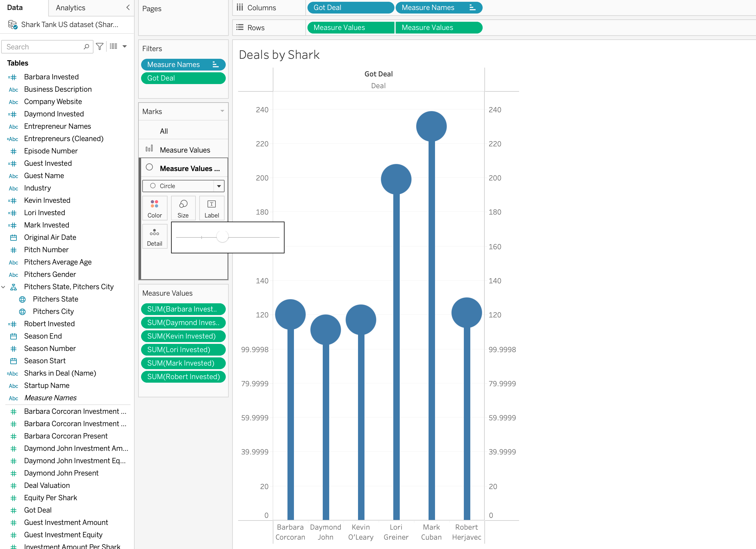Expand the Marks card menu arrow
The height and width of the screenshot is (549, 756).
tap(222, 111)
